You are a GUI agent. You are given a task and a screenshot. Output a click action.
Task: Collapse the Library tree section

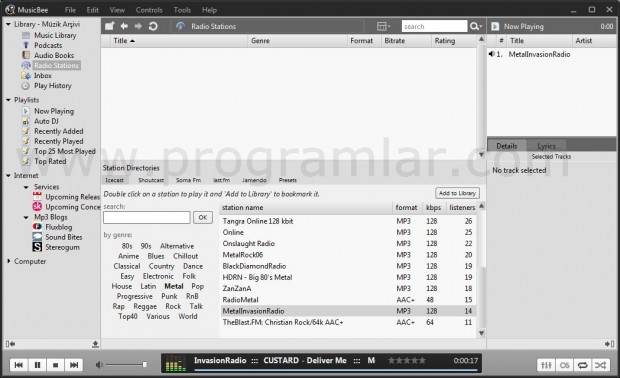coord(8,25)
